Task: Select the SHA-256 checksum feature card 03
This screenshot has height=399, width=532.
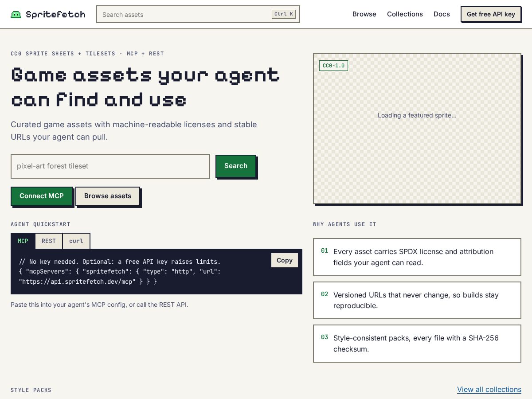Action: pyautogui.click(x=417, y=344)
